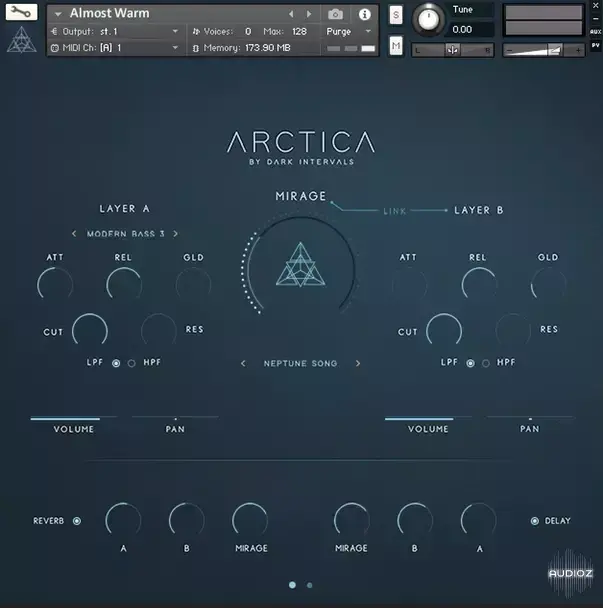Click Delay Mirage send knob
This screenshot has height=608, width=603.
click(352, 520)
